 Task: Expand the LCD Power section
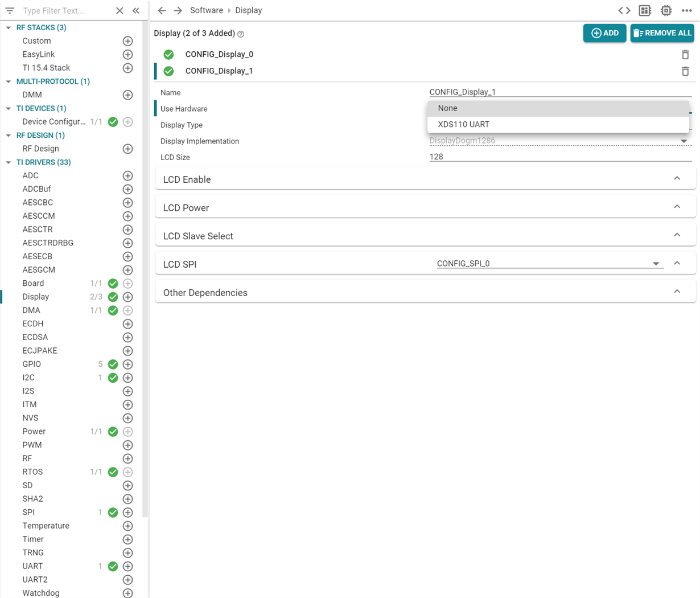pyautogui.click(x=677, y=207)
